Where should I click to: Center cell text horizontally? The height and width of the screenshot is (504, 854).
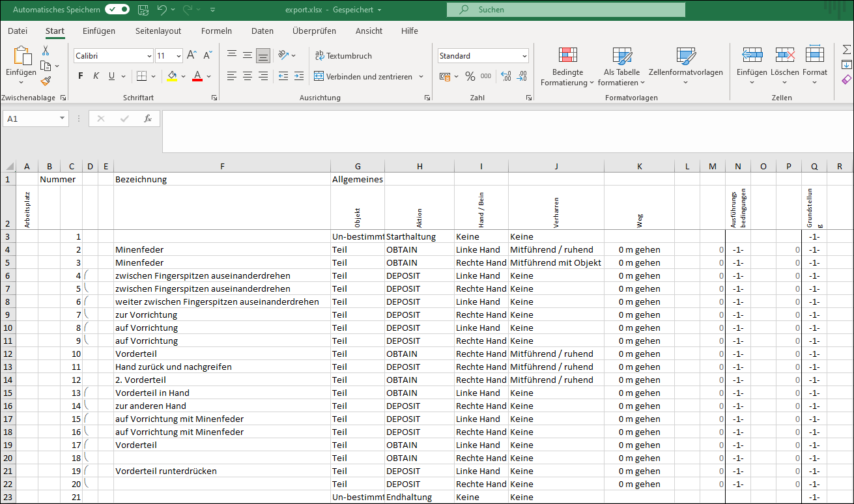pyautogui.click(x=248, y=76)
